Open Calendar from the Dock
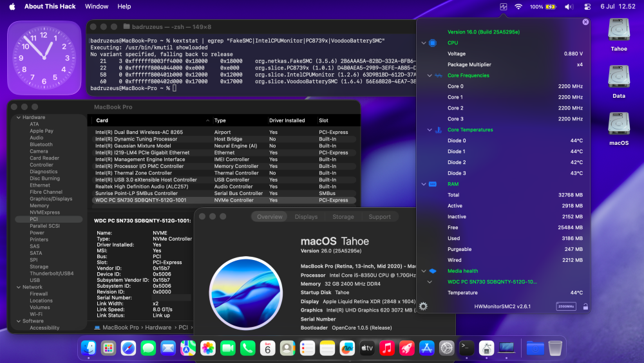This screenshot has height=363, width=644. pyautogui.click(x=267, y=348)
